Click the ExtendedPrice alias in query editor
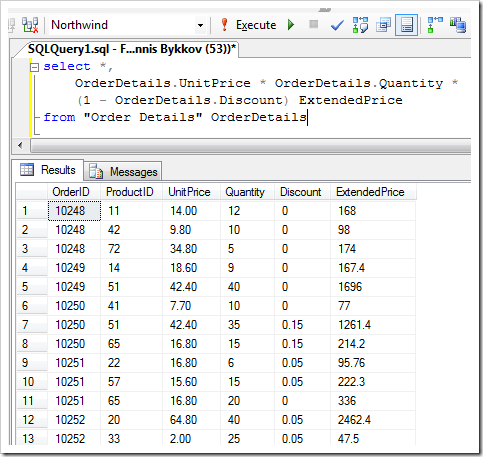Viewport: 483px width, 457px height. [351, 100]
